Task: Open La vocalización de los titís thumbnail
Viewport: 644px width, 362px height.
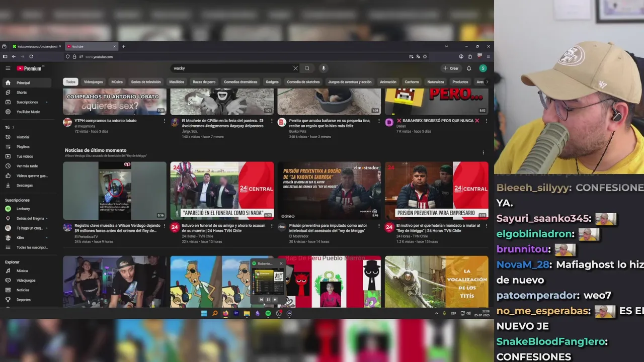Action: pos(436,282)
